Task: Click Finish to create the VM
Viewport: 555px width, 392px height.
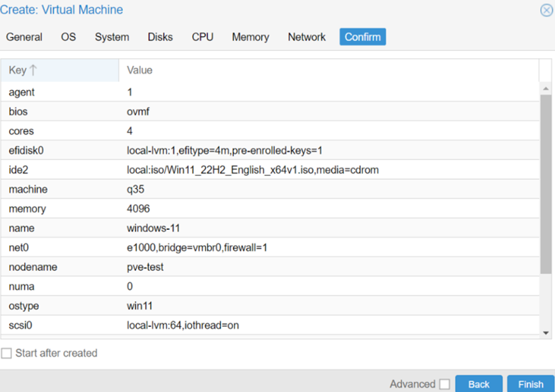Action: [530, 384]
